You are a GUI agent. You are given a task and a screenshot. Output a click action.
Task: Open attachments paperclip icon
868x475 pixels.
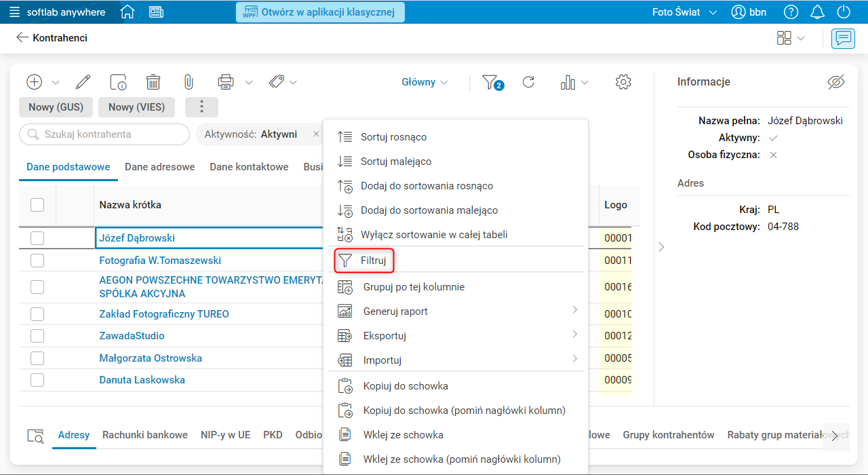coord(189,82)
